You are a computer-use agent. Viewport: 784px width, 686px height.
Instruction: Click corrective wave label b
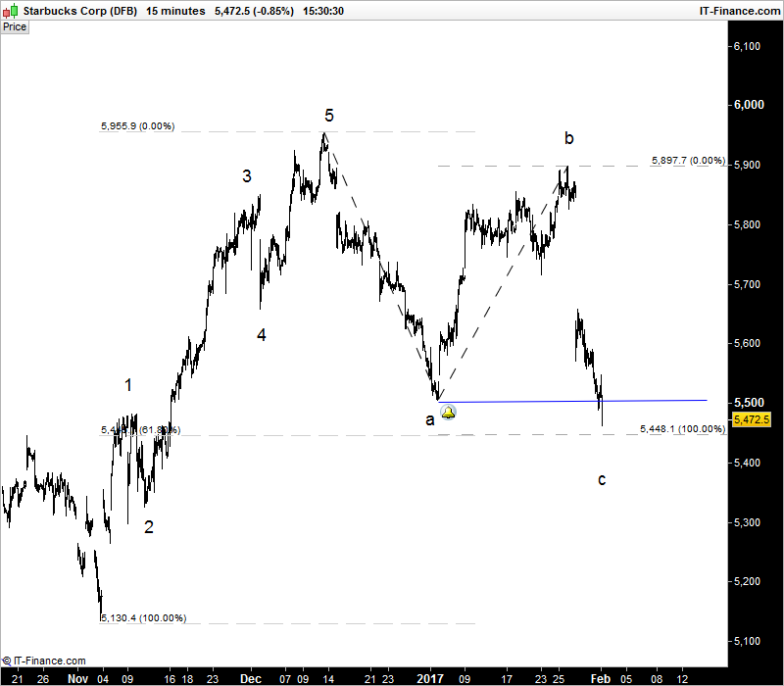click(569, 138)
